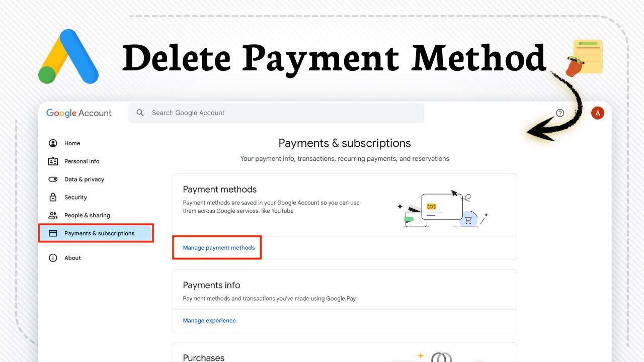Click the search magnifier icon

tap(140, 113)
